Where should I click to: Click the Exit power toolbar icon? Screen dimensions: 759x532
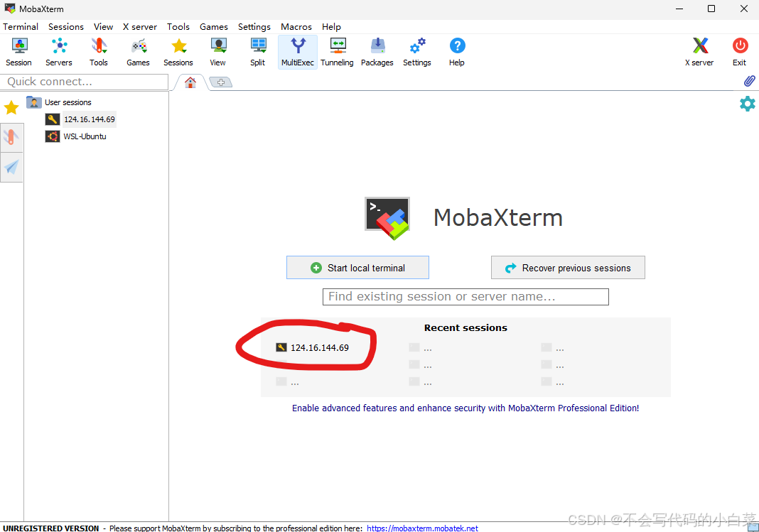(739, 52)
